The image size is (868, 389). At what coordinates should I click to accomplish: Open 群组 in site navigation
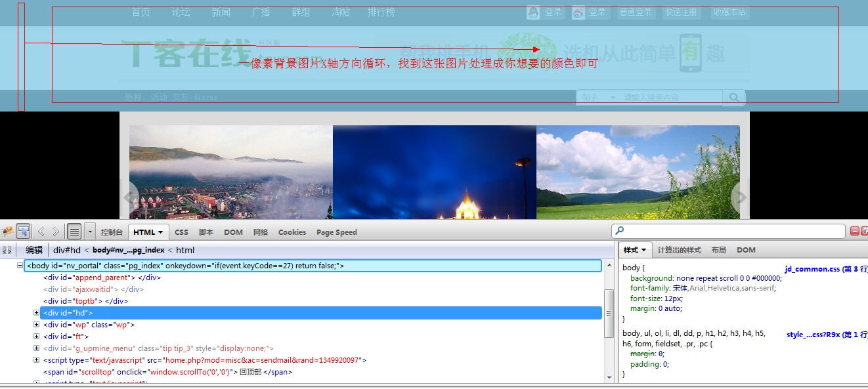coord(301,12)
